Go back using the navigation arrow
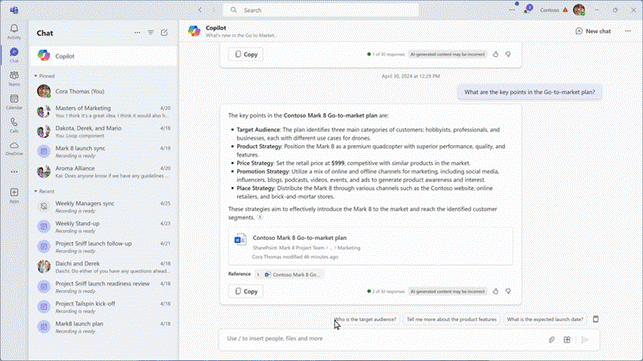The height and width of the screenshot is (361, 643). coord(200,10)
